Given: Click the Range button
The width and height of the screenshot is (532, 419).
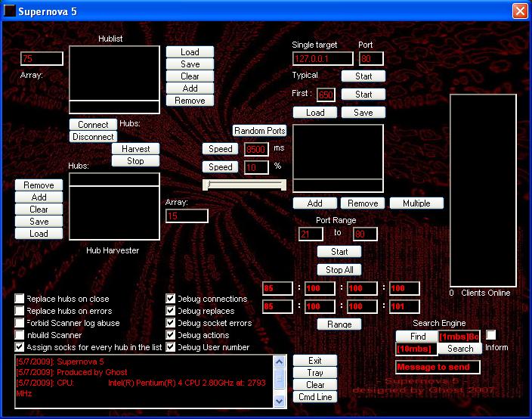Looking at the screenshot, I should [x=339, y=324].
